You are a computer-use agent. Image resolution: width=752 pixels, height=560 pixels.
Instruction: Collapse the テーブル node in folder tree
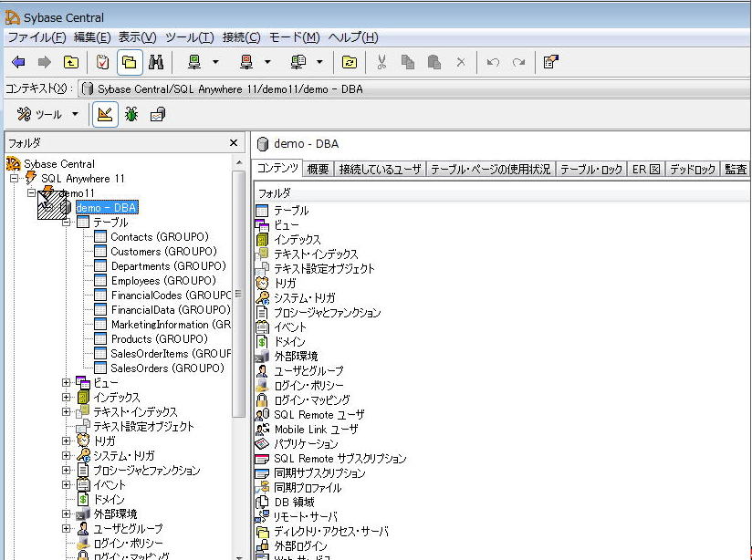[x=67, y=223]
